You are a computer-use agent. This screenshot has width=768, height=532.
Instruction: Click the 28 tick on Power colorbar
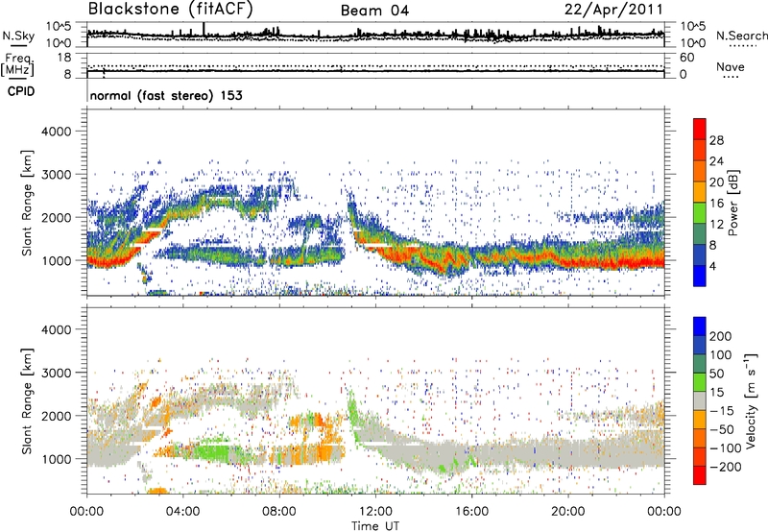click(716, 140)
